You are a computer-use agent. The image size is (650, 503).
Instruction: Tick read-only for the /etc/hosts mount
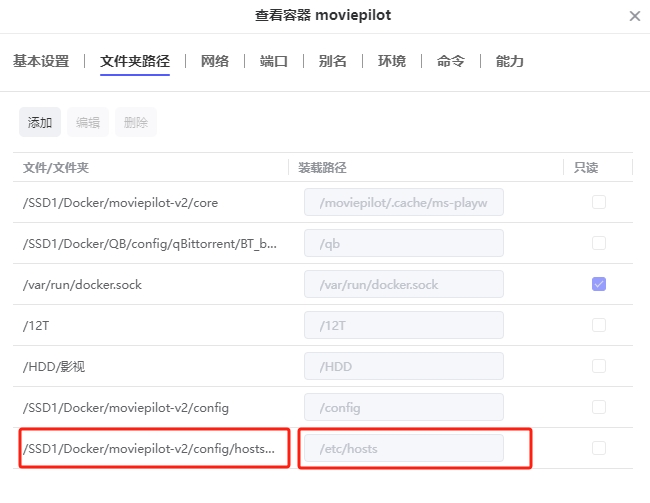(599, 448)
